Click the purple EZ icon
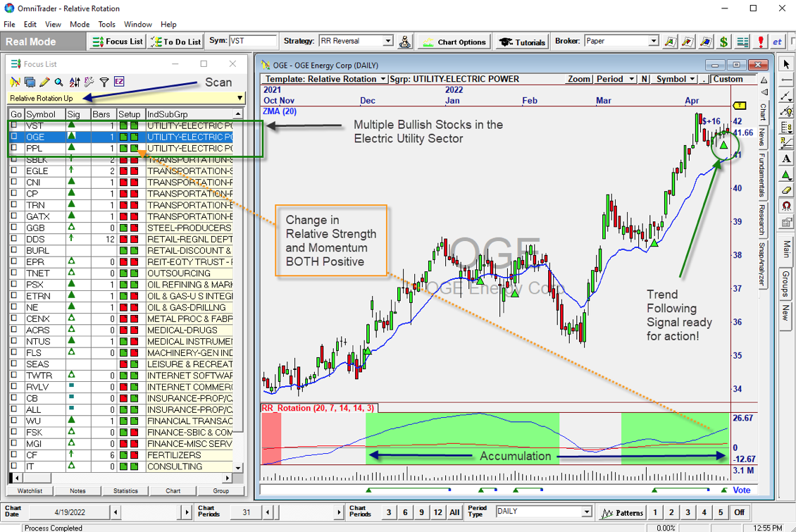The height and width of the screenshot is (532, 796). pos(119,82)
